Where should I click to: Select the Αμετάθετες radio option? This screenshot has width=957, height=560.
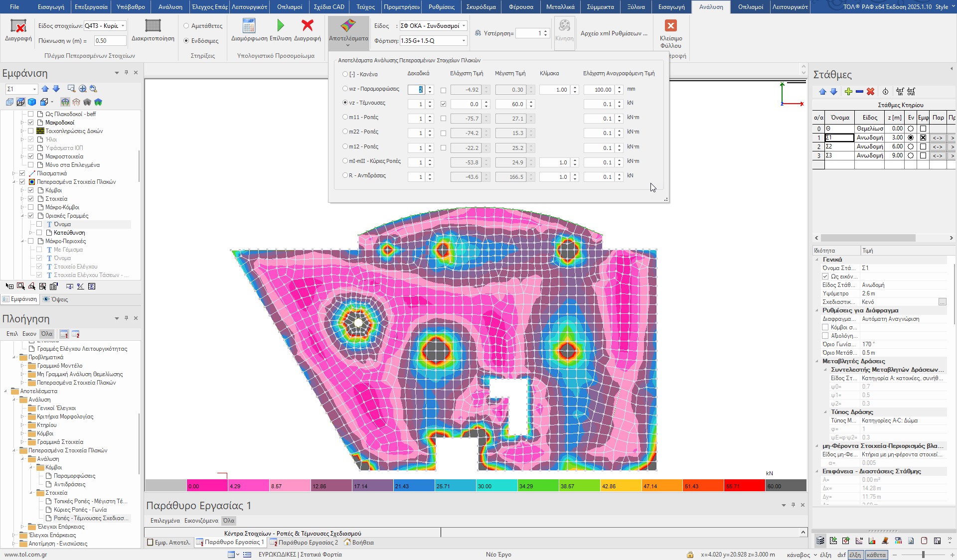[x=186, y=26]
